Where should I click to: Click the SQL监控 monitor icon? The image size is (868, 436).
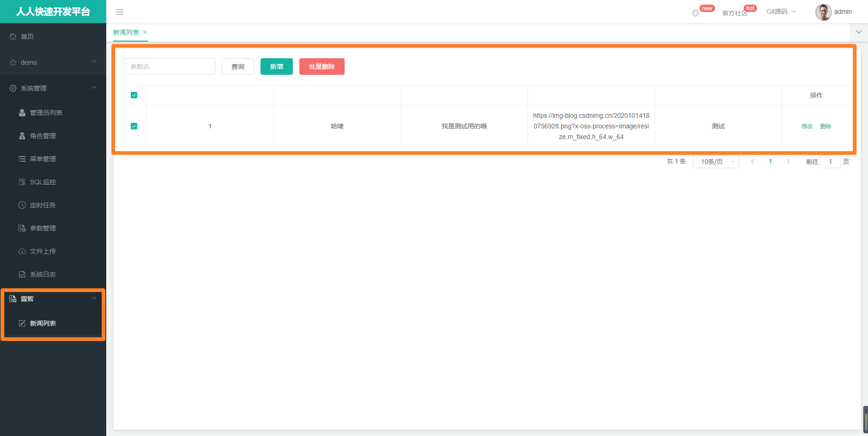[22, 182]
